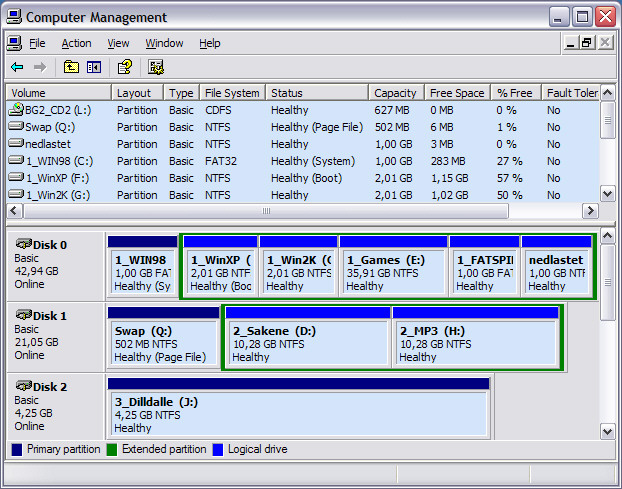
Task: Select the 1_WIN98 (C:) drive icon in the list
Action: (x=16, y=160)
